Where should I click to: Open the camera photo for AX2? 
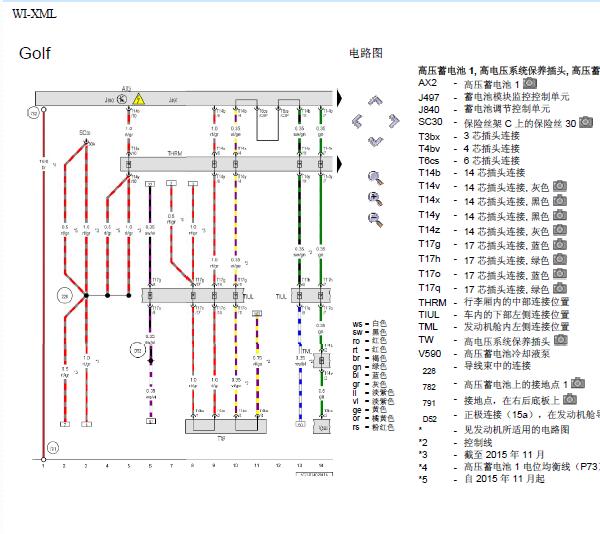point(530,83)
